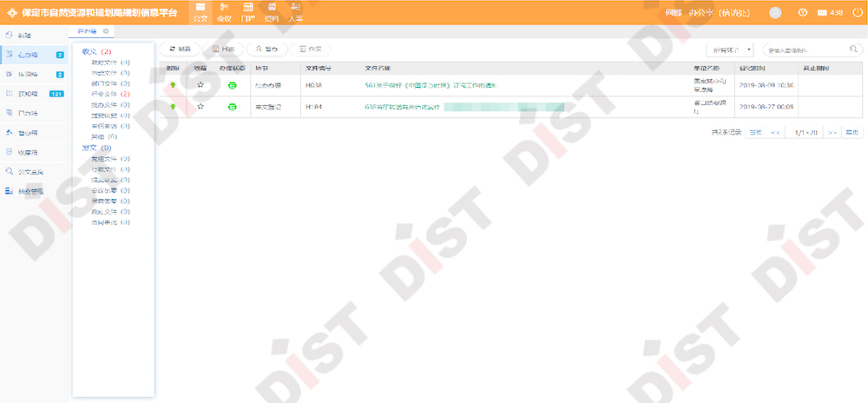Viewport: 868px width, 403px height.
Task: Toggle favorite star for document H184
Action: [x=201, y=106]
